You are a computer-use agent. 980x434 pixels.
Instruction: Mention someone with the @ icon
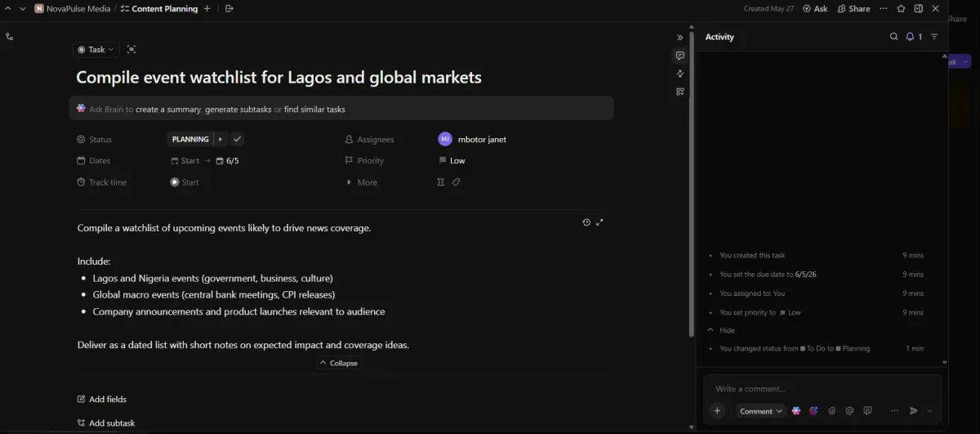click(x=850, y=411)
